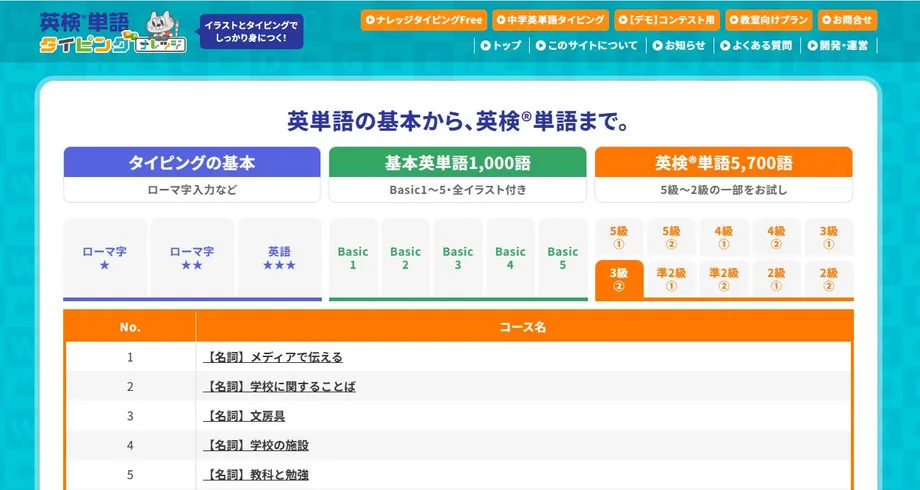The height and width of the screenshot is (490, 920).
Task: Select the 準2級 ② tab
Action: coord(723,279)
